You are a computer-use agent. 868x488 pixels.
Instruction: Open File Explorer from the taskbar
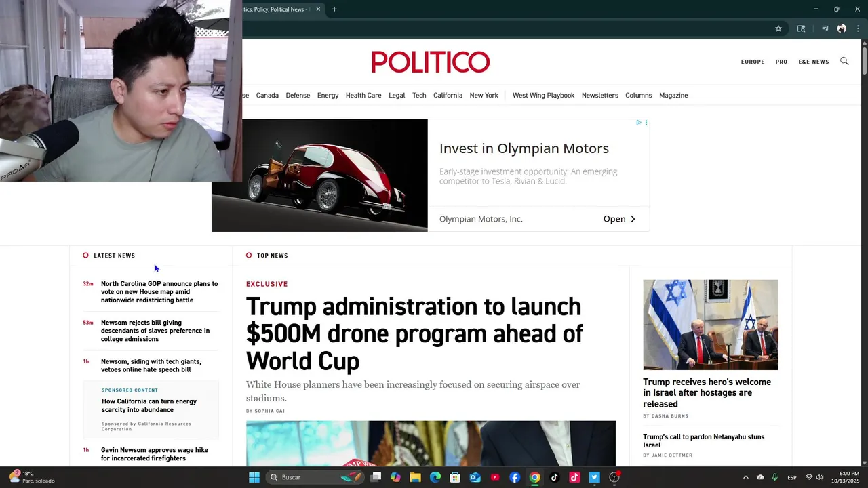[x=415, y=477]
